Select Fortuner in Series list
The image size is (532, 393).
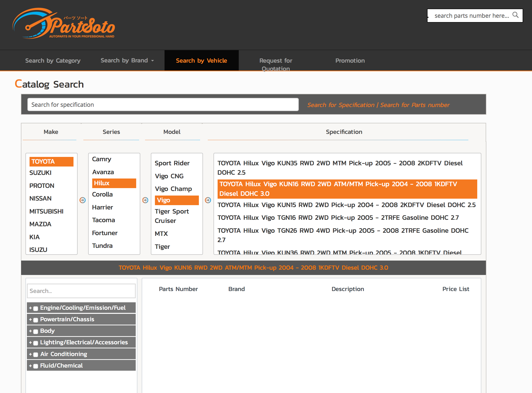click(105, 233)
